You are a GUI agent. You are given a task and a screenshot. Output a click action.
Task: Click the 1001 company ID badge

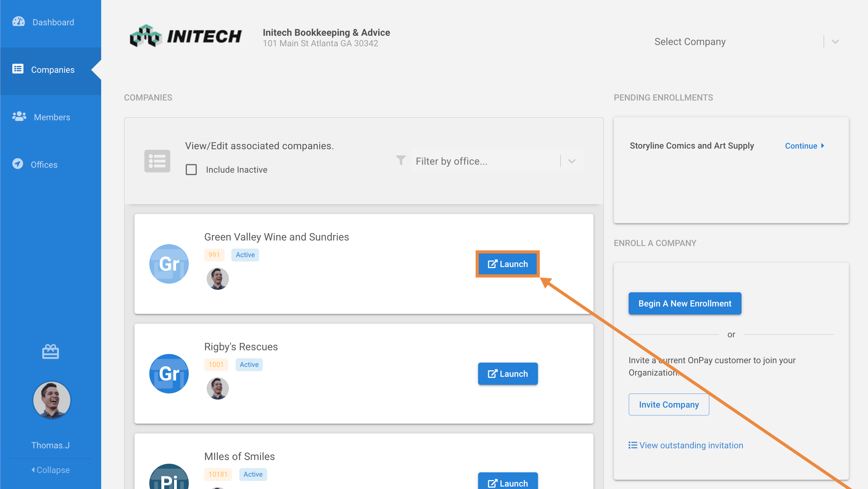pyautogui.click(x=216, y=365)
